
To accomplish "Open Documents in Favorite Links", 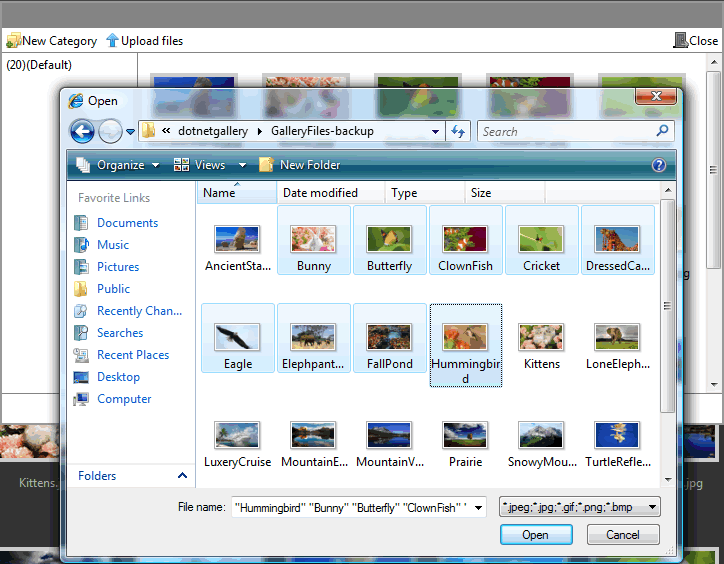I will click(127, 223).
